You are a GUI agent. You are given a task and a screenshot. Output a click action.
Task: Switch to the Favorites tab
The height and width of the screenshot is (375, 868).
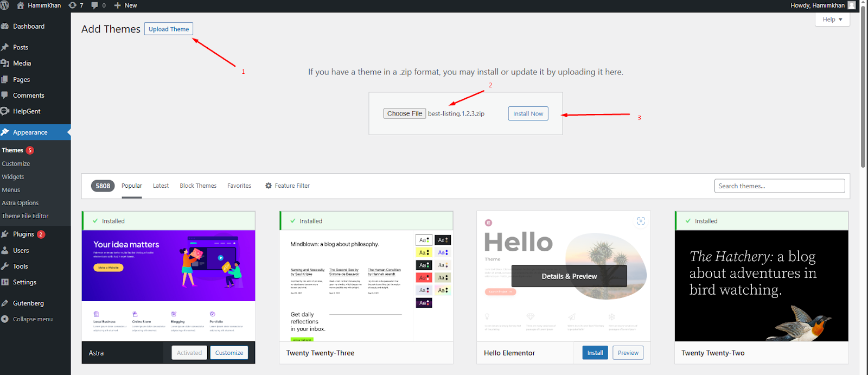click(239, 186)
